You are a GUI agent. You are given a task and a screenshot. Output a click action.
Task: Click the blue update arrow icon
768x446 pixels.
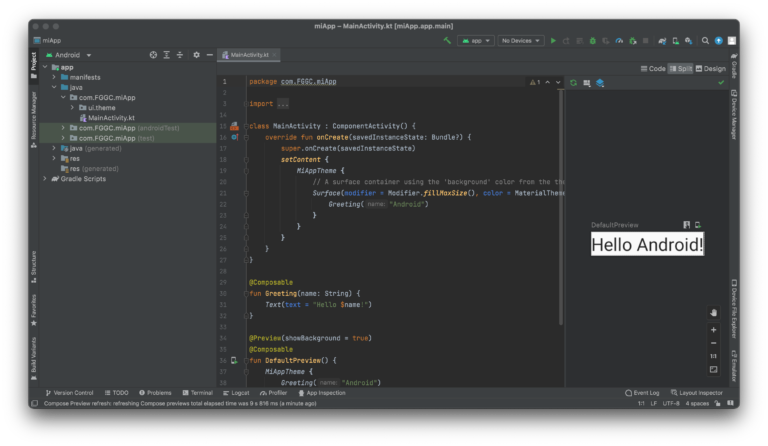[719, 41]
